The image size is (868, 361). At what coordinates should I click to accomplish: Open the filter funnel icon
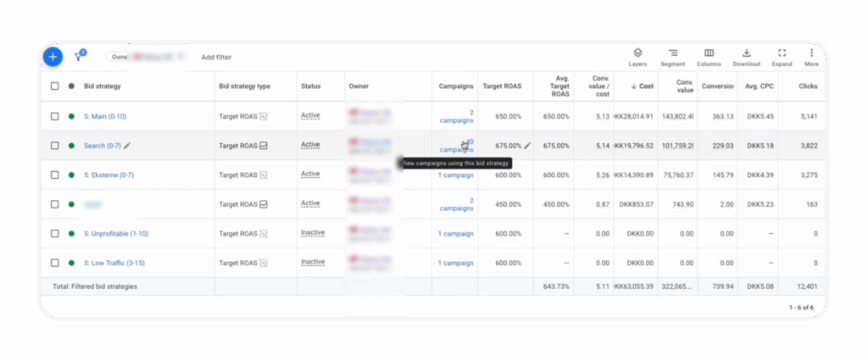[80, 56]
